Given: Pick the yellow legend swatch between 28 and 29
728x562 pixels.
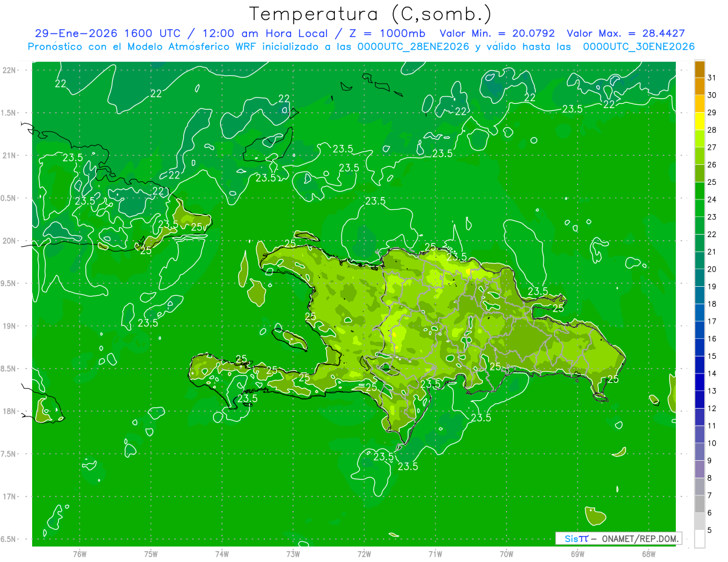Looking at the screenshot, I should click(699, 121).
